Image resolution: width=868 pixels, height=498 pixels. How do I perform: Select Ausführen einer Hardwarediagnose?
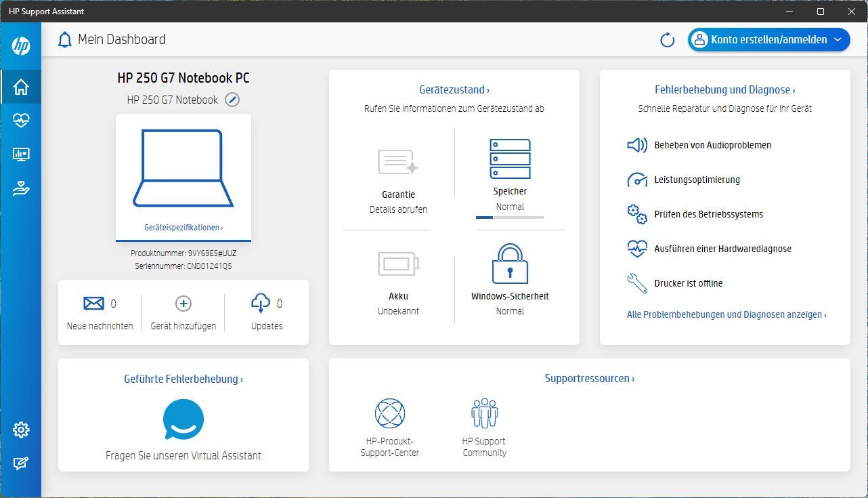point(722,249)
